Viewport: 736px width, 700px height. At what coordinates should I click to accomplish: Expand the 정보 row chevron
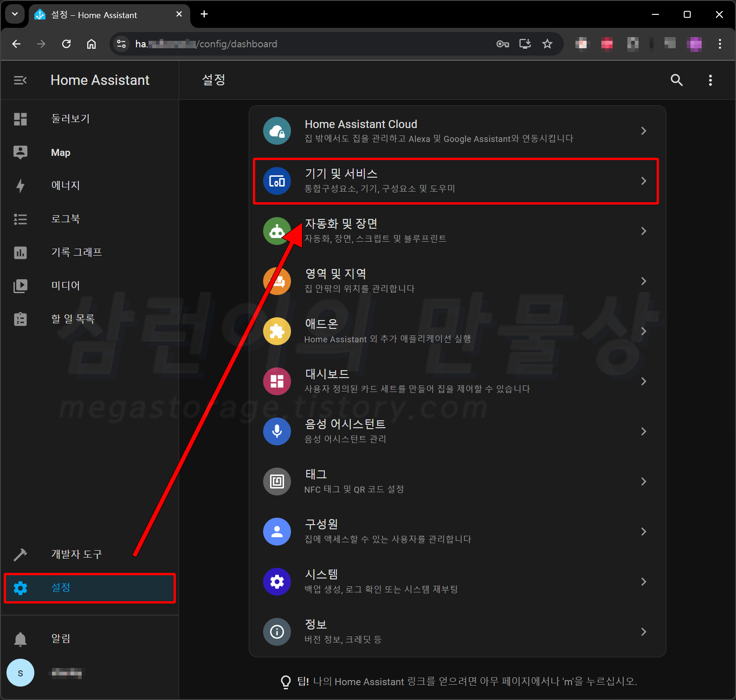tap(644, 632)
